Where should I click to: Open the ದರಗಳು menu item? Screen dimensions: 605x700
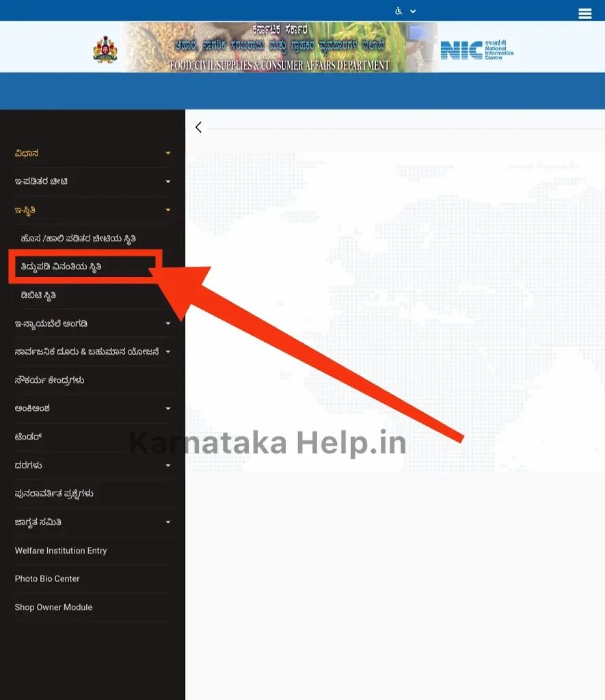tap(28, 465)
